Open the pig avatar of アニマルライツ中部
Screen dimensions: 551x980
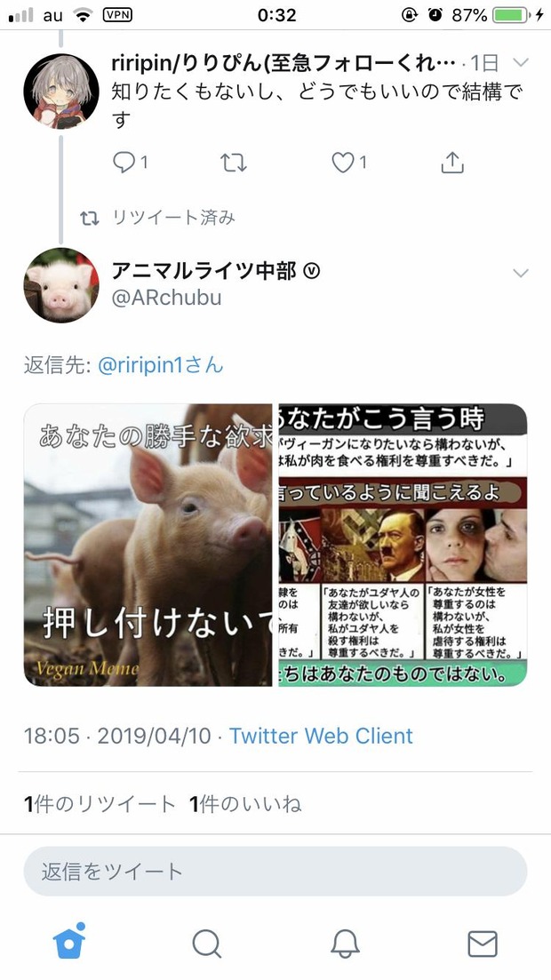point(61,285)
